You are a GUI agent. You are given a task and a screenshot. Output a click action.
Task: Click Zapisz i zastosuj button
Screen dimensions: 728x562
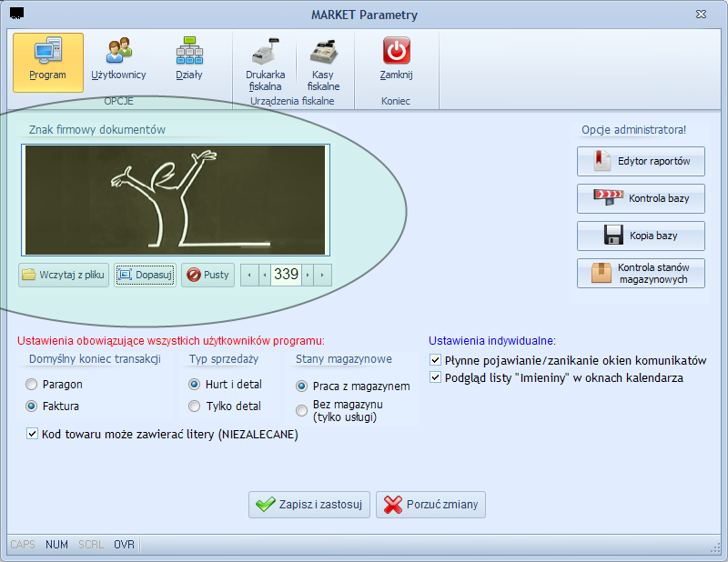coord(309,505)
